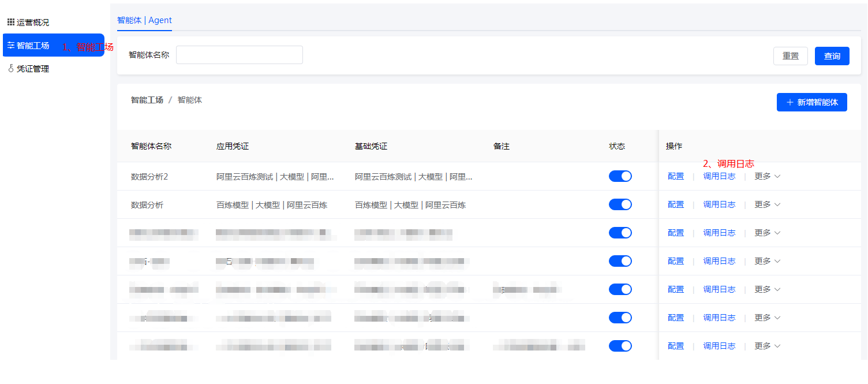Open 调用日志 in the third table row

[719, 233]
